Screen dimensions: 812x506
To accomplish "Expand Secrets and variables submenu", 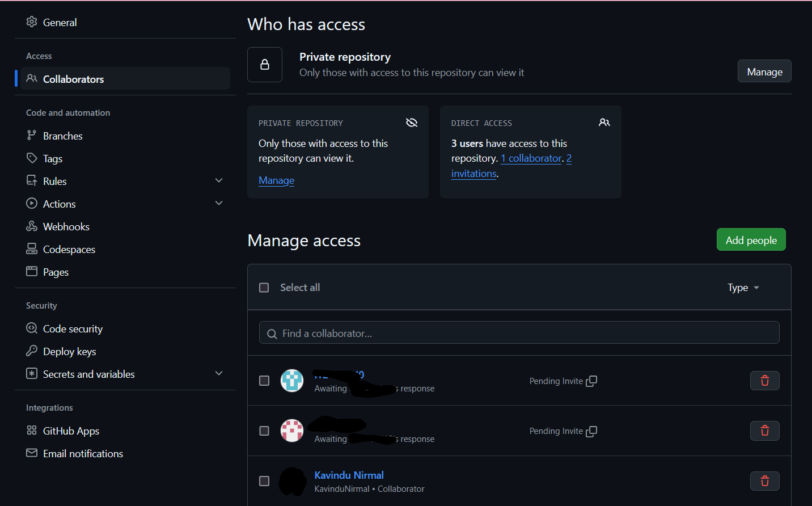I will pos(219,374).
